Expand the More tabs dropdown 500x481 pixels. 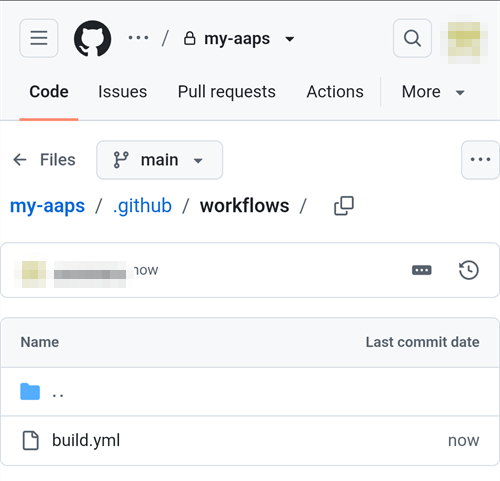pyautogui.click(x=433, y=92)
